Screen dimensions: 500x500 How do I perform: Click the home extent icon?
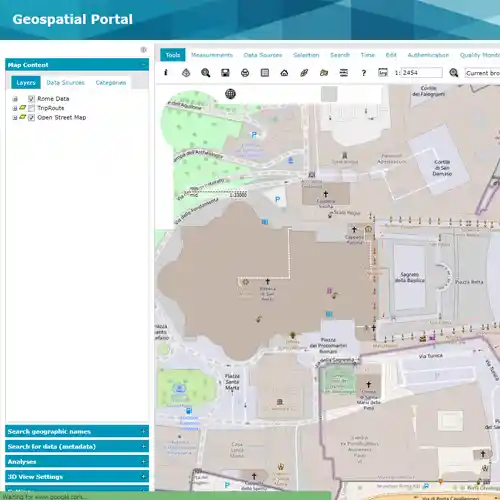click(x=284, y=73)
